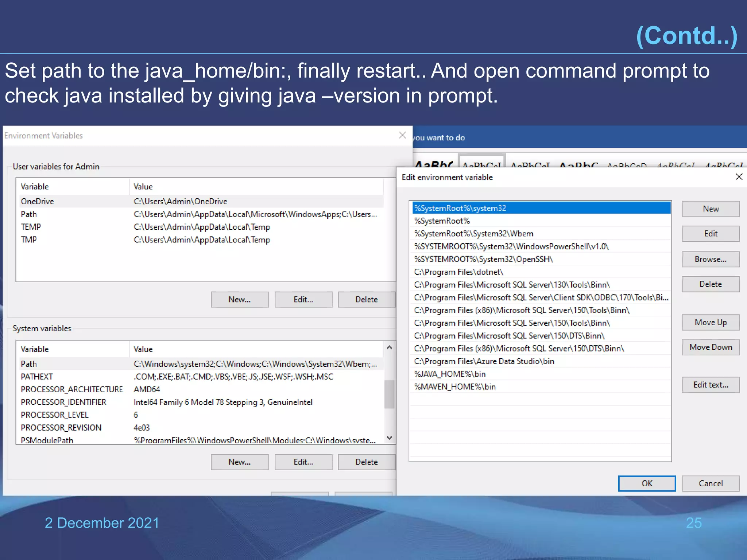Select Path row in User variables
The width and height of the screenshot is (747, 560).
coord(201,214)
